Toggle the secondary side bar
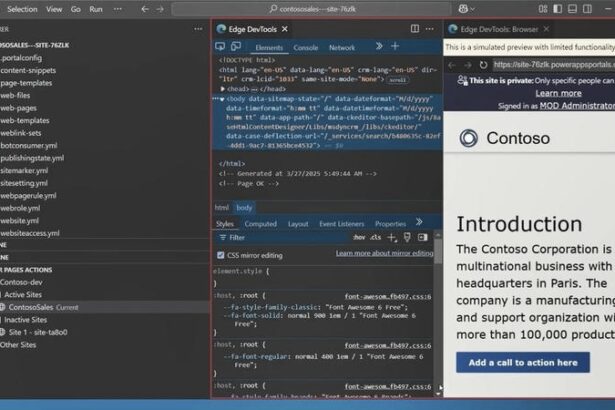 [587, 9]
